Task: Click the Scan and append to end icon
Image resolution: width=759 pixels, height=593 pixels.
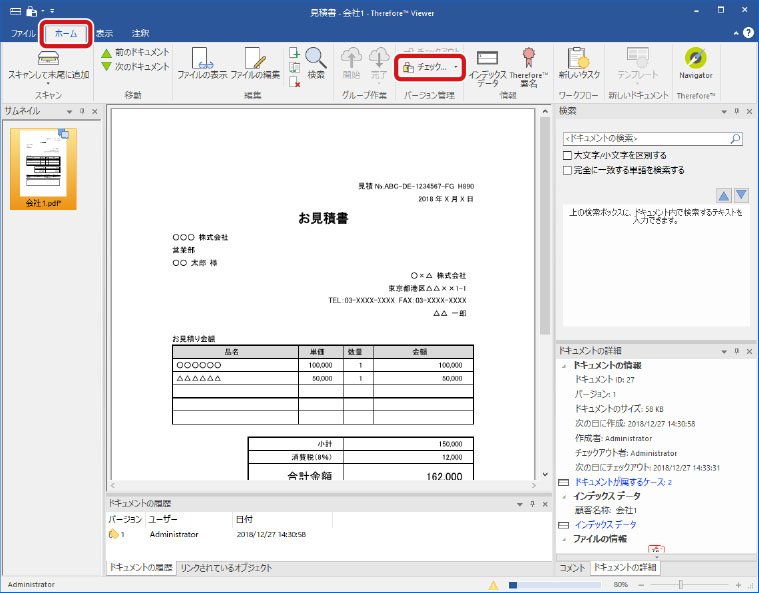Action: (x=47, y=59)
